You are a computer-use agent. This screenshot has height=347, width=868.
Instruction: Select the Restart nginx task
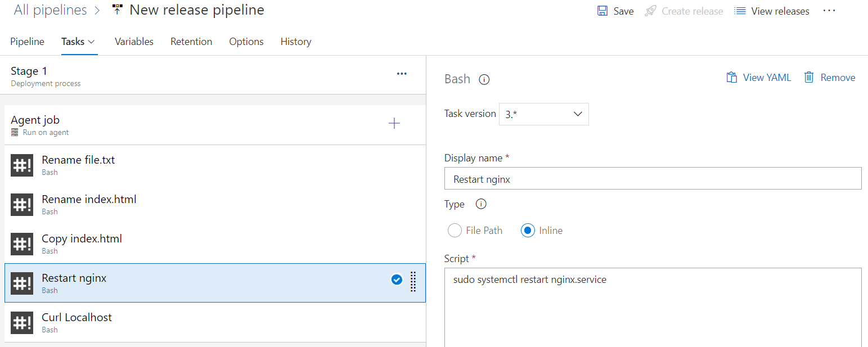coord(214,283)
